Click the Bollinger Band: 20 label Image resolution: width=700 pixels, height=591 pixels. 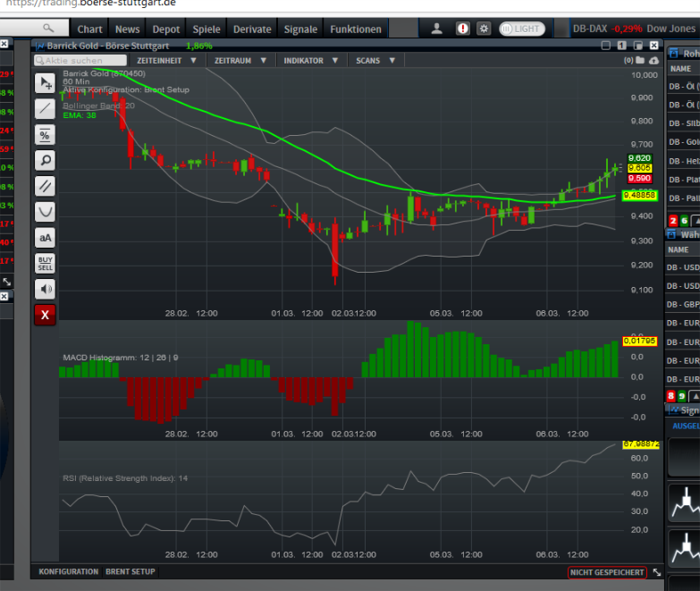(x=98, y=106)
